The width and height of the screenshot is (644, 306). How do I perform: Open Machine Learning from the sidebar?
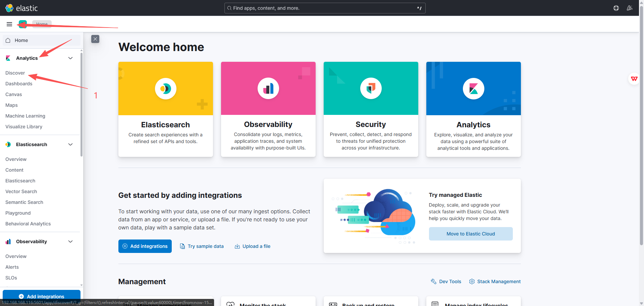coord(25,116)
